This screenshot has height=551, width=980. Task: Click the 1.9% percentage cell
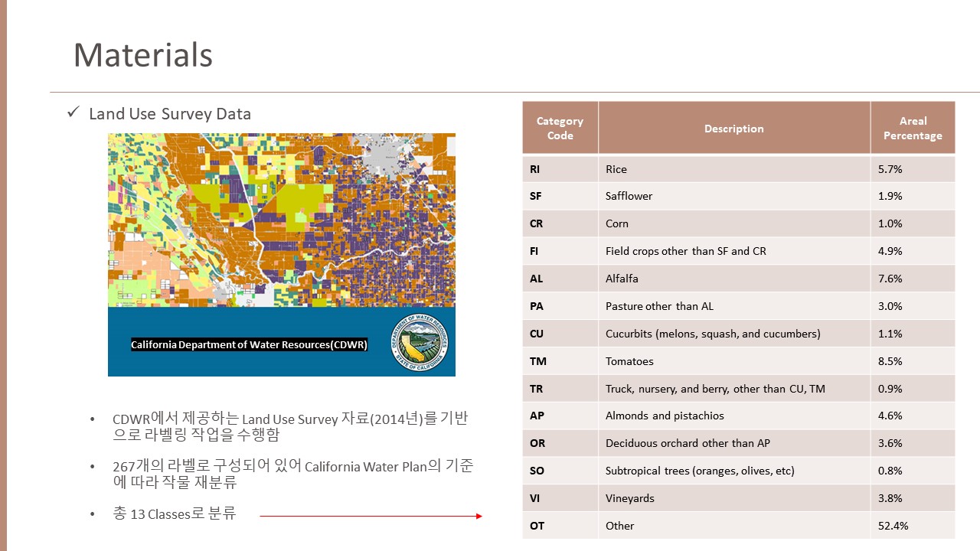pos(913,196)
